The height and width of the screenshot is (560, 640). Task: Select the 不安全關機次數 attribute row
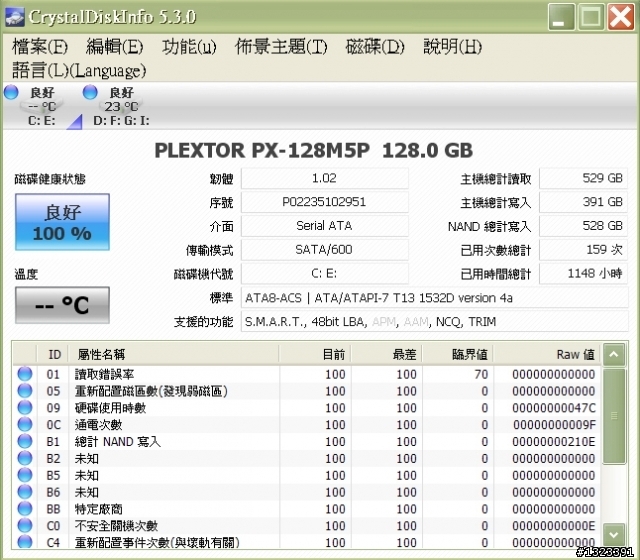click(307, 526)
